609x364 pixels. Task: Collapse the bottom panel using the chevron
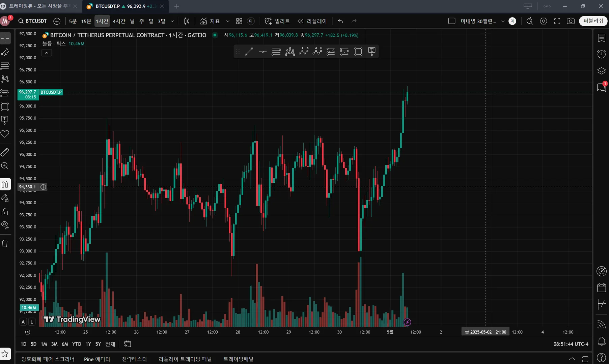coord(572,359)
